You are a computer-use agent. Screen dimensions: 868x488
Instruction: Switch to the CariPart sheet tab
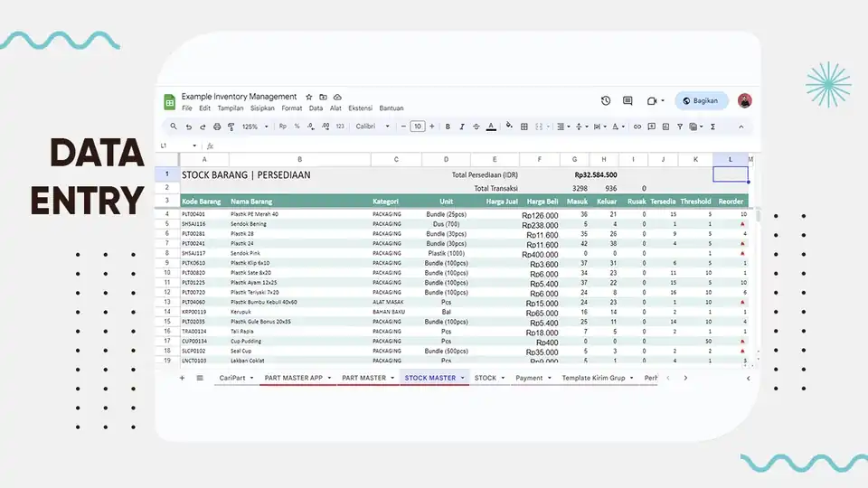pyautogui.click(x=232, y=378)
